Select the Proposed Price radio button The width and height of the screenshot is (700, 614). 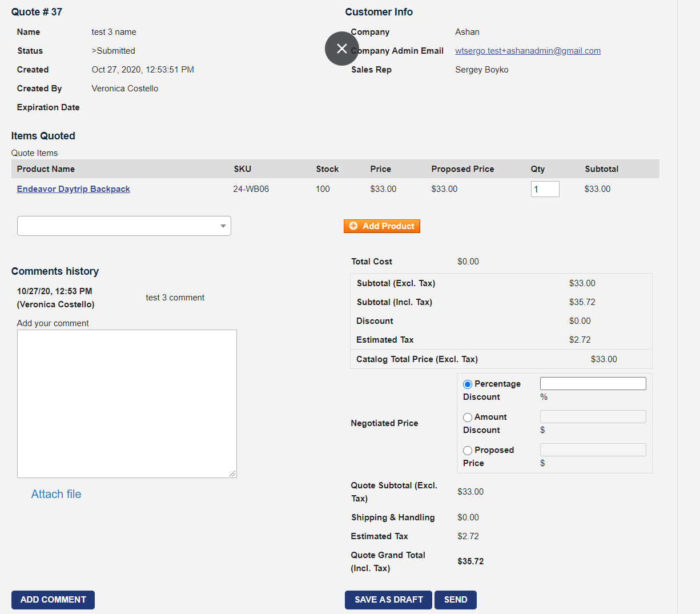(x=468, y=451)
